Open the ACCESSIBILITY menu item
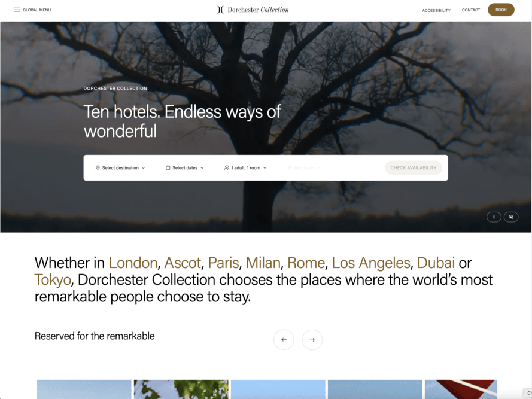The width and height of the screenshot is (532, 399). click(x=436, y=10)
